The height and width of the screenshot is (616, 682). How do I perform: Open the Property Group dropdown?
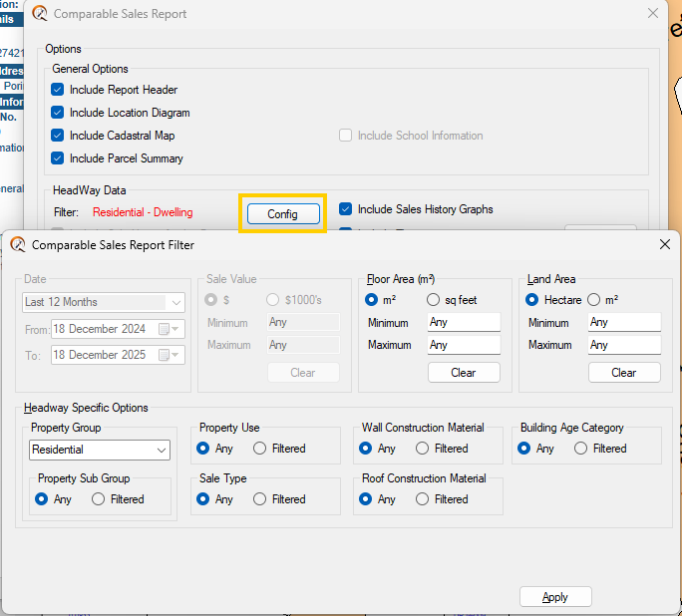(100, 450)
